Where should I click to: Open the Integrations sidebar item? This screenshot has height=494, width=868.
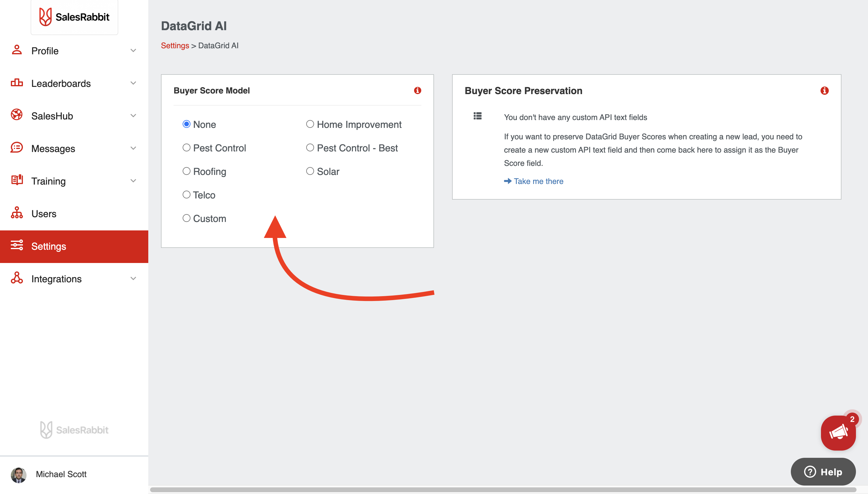[74, 279]
